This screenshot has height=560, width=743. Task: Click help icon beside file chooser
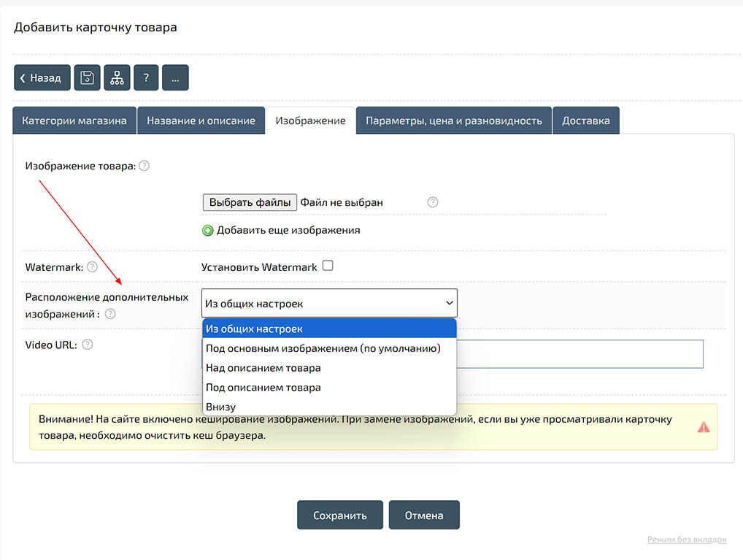pos(432,202)
